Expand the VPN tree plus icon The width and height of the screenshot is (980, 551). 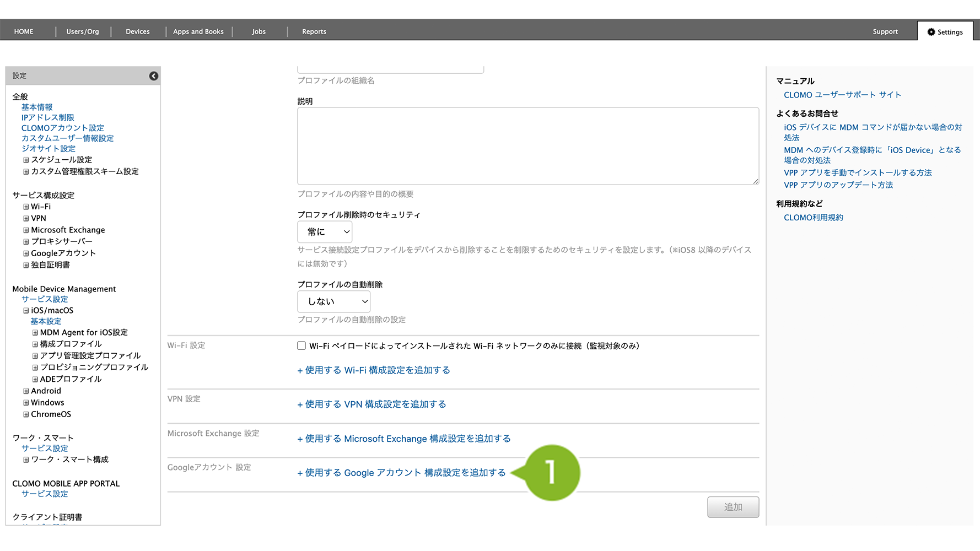[26, 219]
